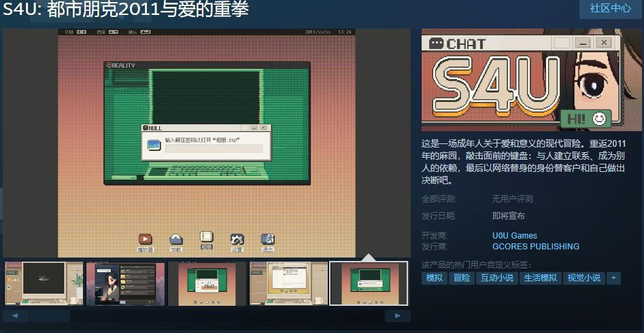Click the page title S4U: 都市朋克2011与爱的重拳
Image resolution: width=644 pixels, height=333 pixels.
coord(126,9)
